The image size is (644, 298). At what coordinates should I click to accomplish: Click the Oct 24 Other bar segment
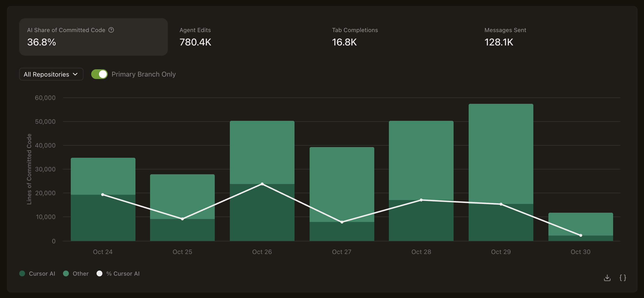tap(103, 176)
